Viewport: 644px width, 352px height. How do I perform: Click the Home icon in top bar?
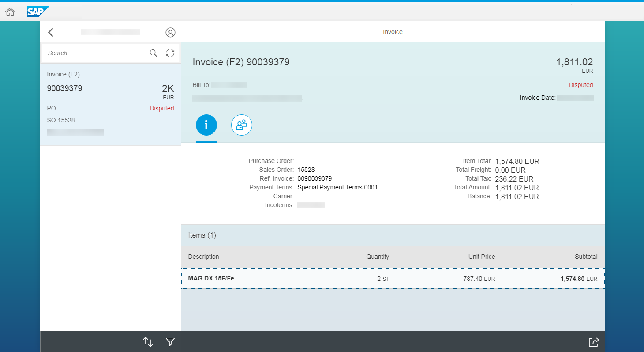(10, 12)
